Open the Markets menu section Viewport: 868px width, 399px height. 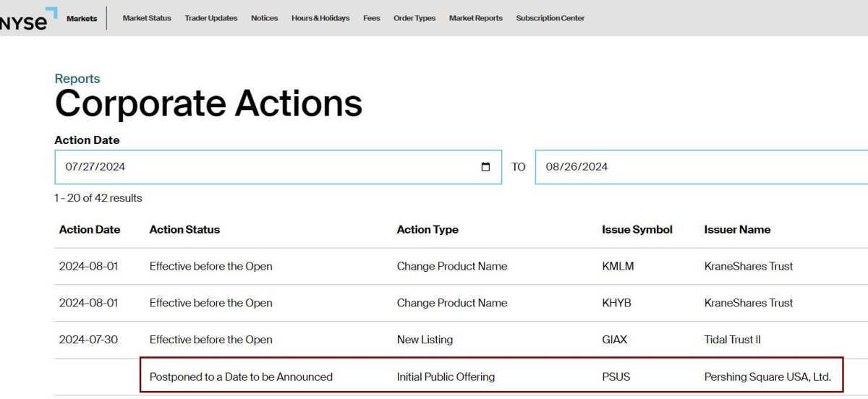pyautogui.click(x=82, y=19)
